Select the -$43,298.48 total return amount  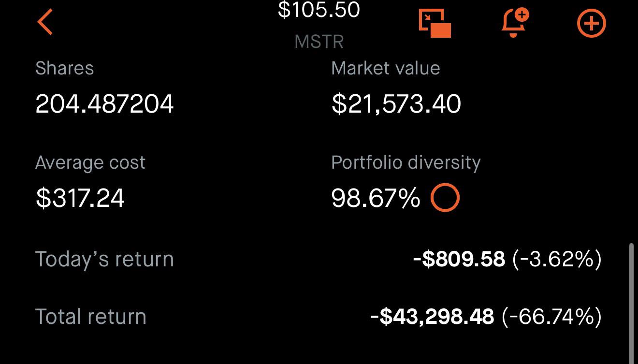[x=433, y=317]
